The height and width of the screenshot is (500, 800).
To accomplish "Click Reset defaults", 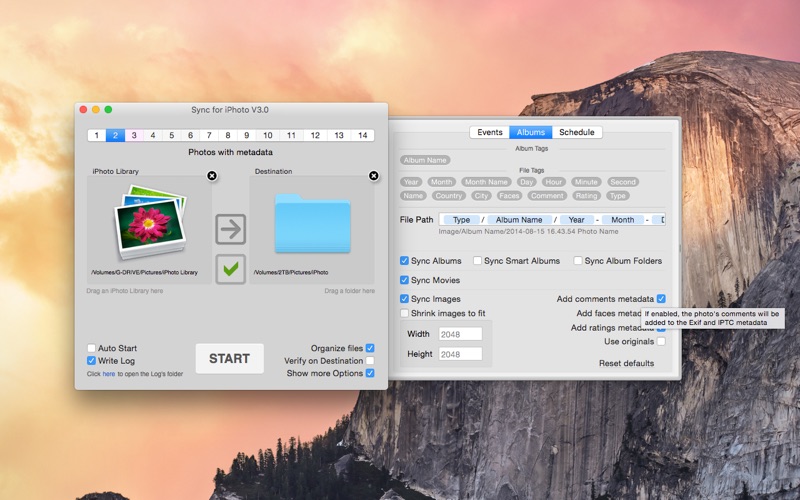I will (626, 363).
